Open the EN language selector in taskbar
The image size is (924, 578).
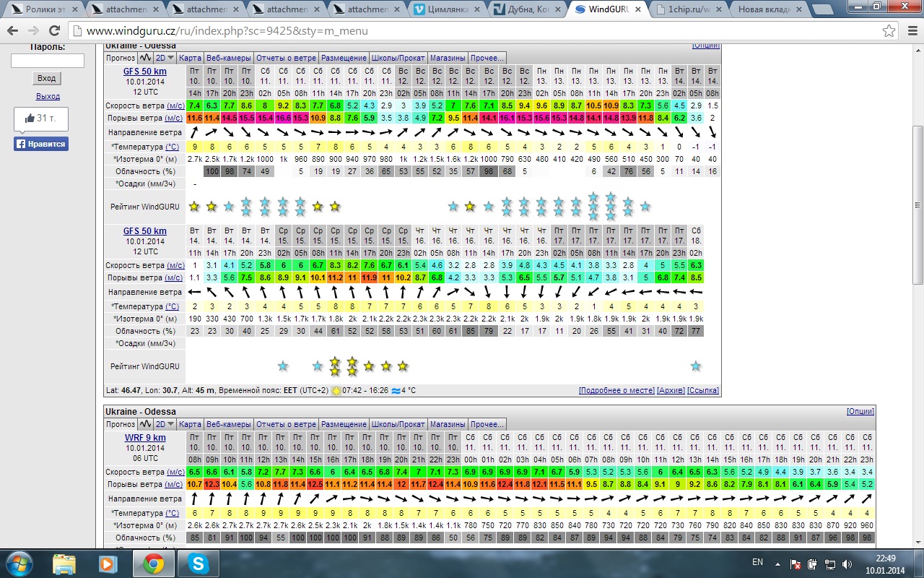coord(757,562)
